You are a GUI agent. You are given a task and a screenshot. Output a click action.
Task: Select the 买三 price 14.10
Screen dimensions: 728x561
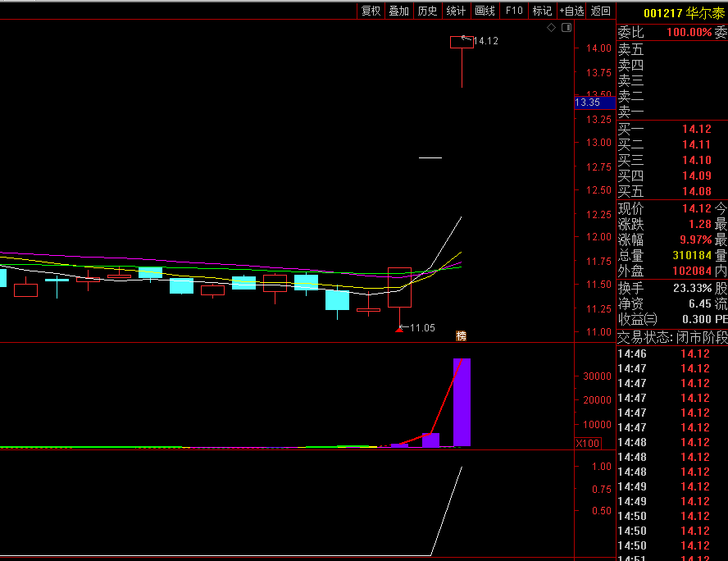pos(696,160)
